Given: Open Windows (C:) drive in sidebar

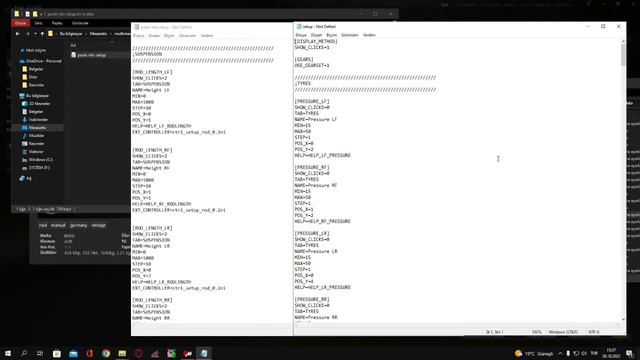Looking at the screenshot, I should coord(40,160).
